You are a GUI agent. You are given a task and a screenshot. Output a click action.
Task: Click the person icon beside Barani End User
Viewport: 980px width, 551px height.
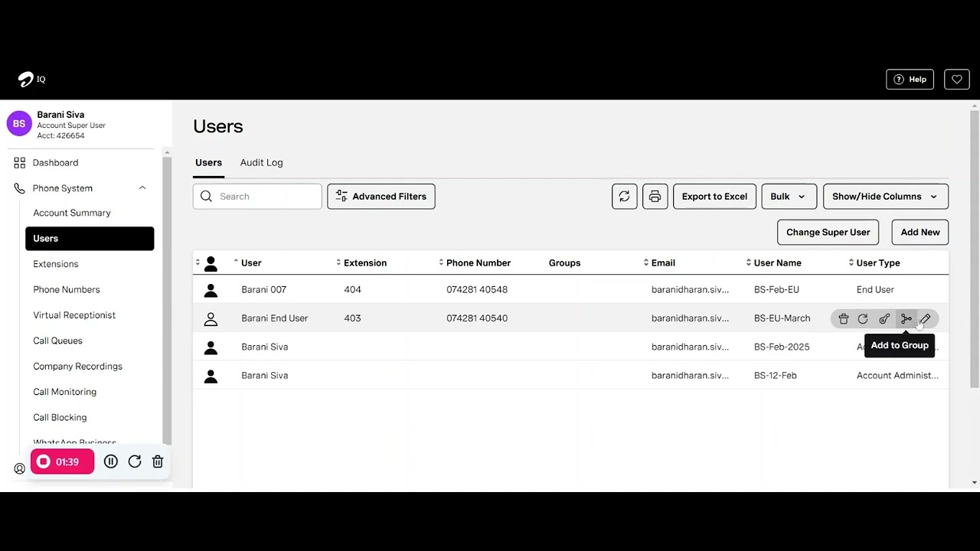coord(211,318)
